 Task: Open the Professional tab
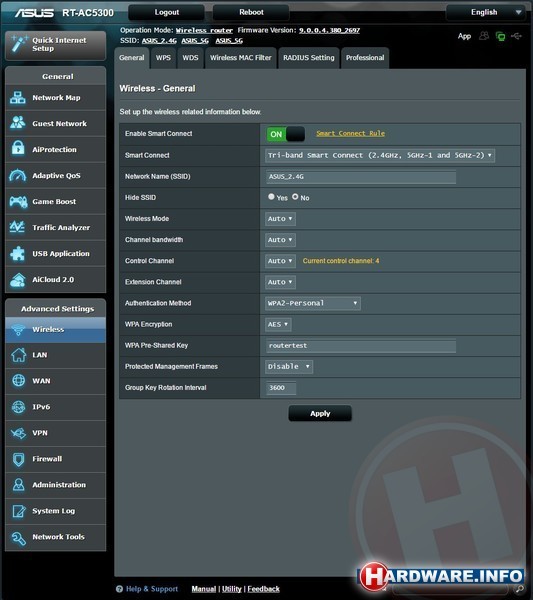coord(365,58)
